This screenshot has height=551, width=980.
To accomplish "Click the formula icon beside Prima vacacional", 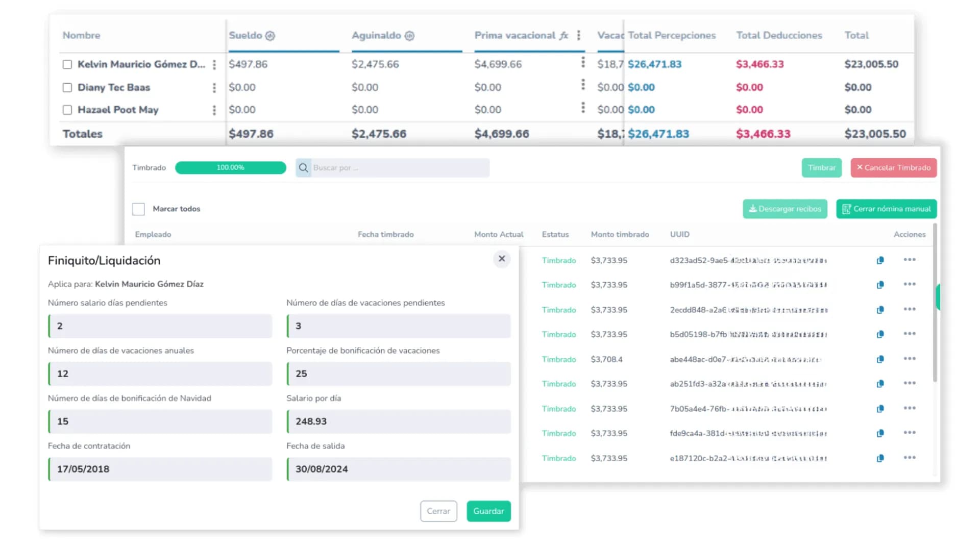I will click(563, 36).
